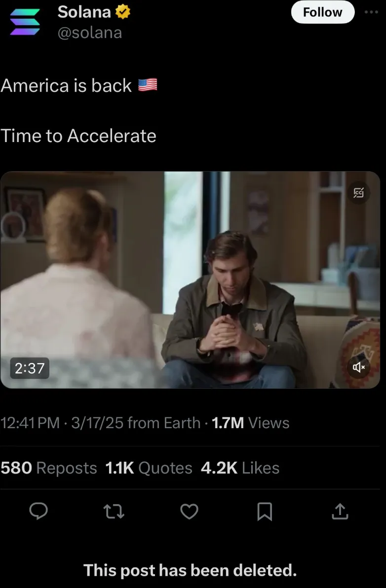Screen dimensions: 386x588
Task: Like the post with heart icon
Action: click(x=190, y=511)
